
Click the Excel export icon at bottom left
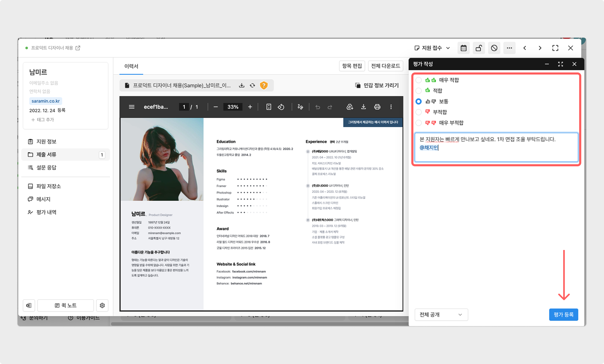[x=29, y=305]
